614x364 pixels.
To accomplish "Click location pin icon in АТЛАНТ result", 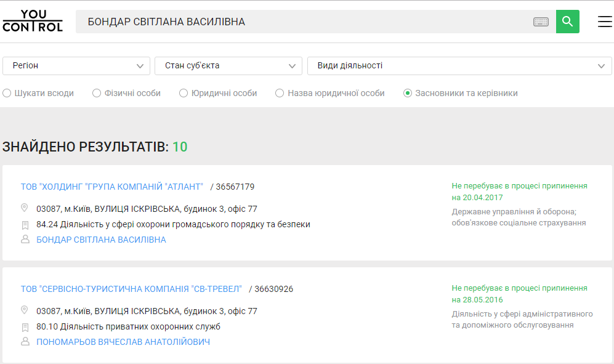I will (x=25, y=208).
